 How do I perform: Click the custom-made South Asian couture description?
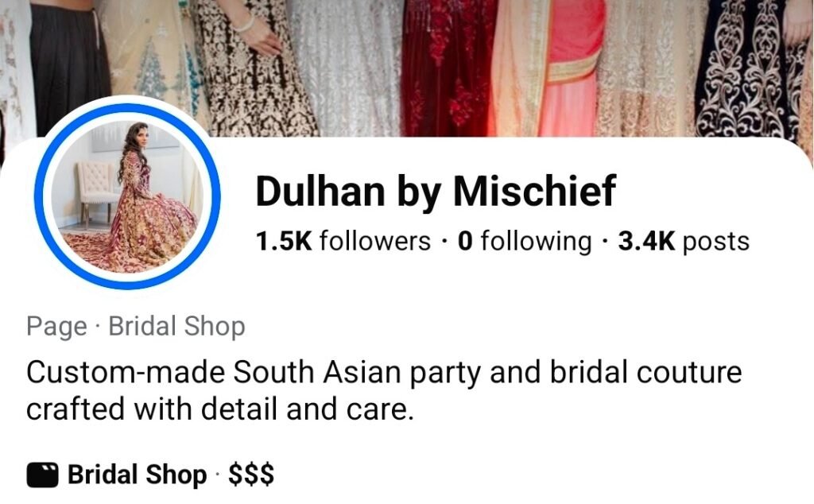tap(384, 390)
